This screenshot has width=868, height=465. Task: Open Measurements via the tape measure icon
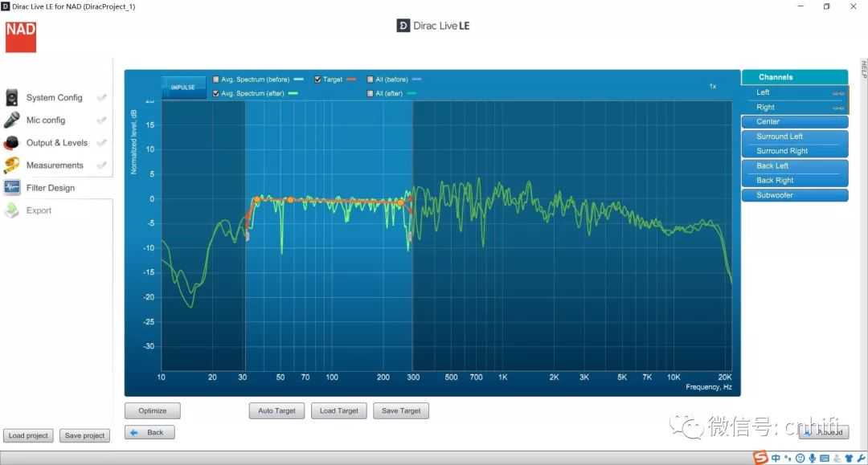pyautogui.click(x=12, y=165)
